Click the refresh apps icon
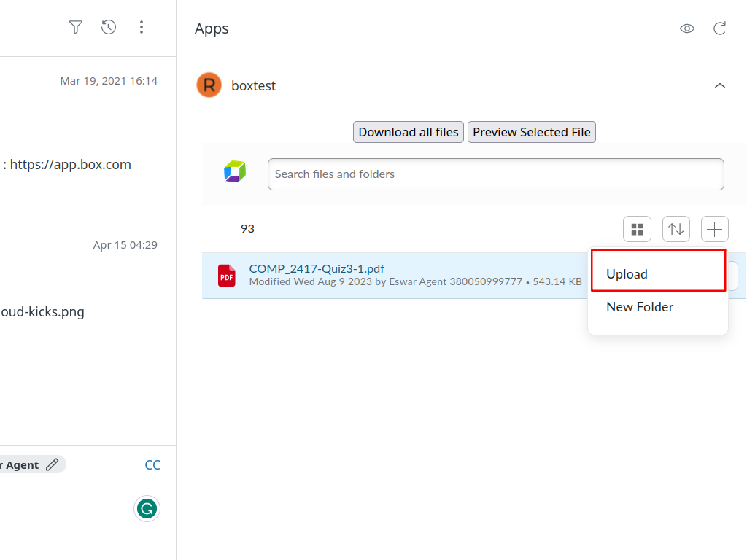747x560 pixels. point(719,28)
